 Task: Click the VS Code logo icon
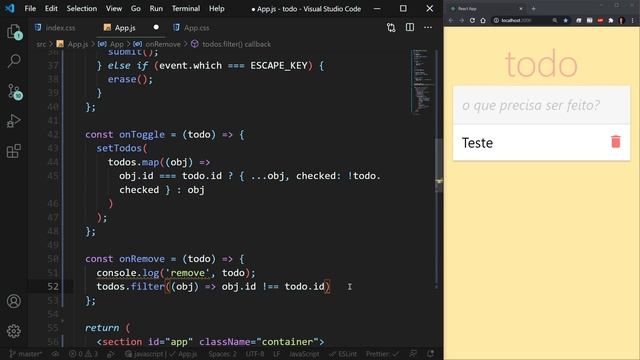pyautogui.click(x=10, y=8)
